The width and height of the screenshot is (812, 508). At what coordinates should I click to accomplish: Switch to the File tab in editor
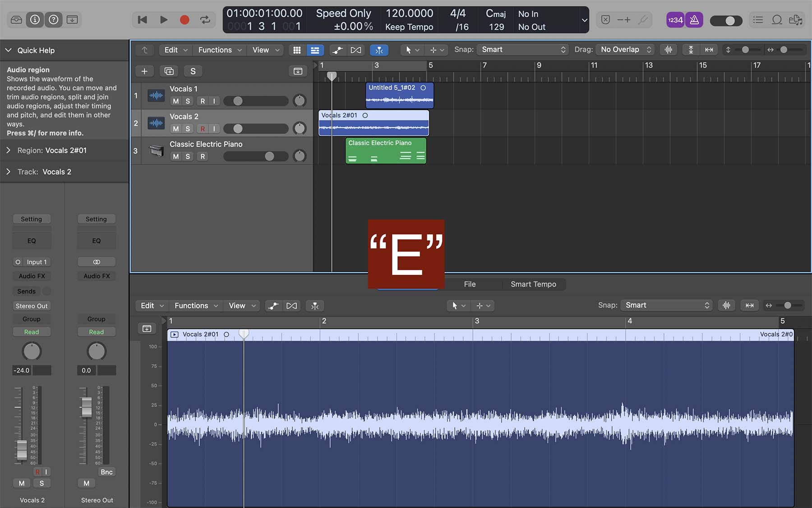point(470,284)
